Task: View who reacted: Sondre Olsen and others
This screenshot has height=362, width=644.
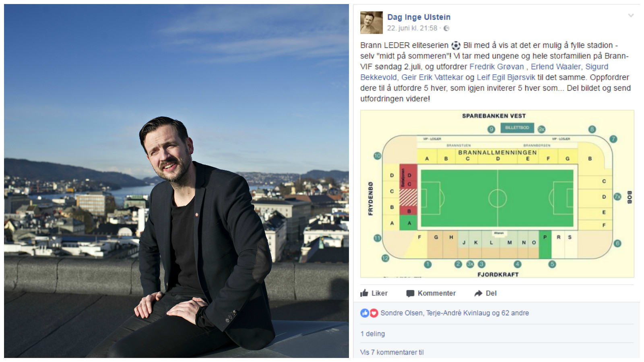Action: point(454,313)
